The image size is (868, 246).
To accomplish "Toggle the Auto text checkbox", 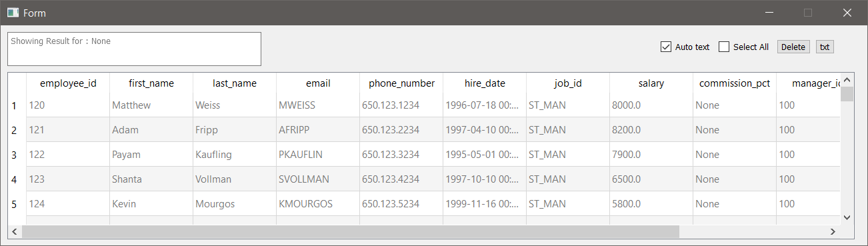I will (x=685, y=47).
